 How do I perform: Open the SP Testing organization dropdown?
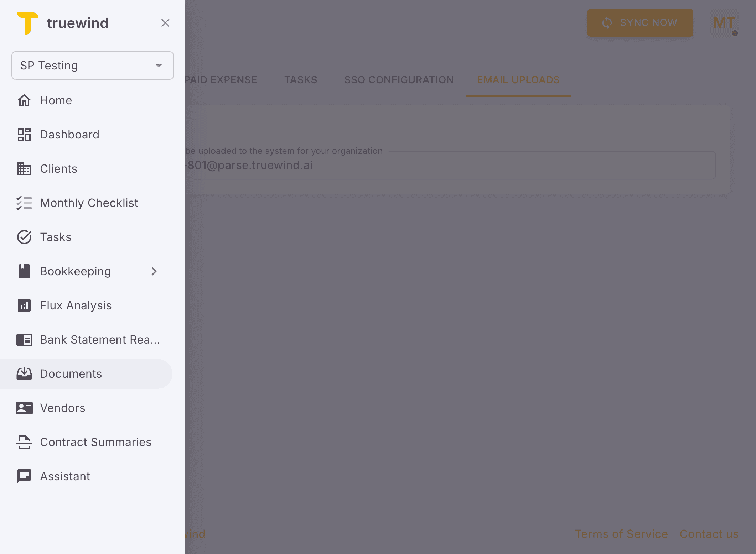(x=92, y=66)
